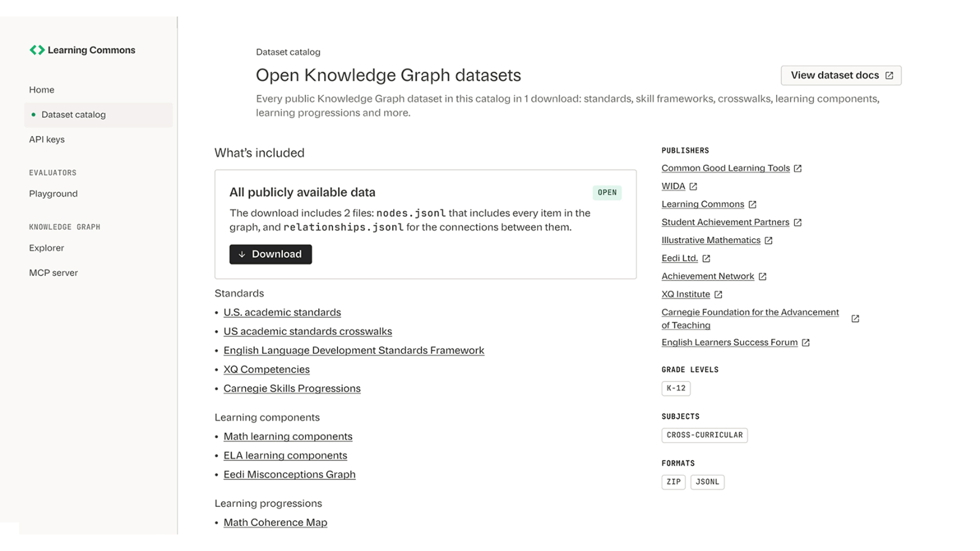Open the Evaluators Playground
This screenshot has width=980, height=551.
click(53, 194)
